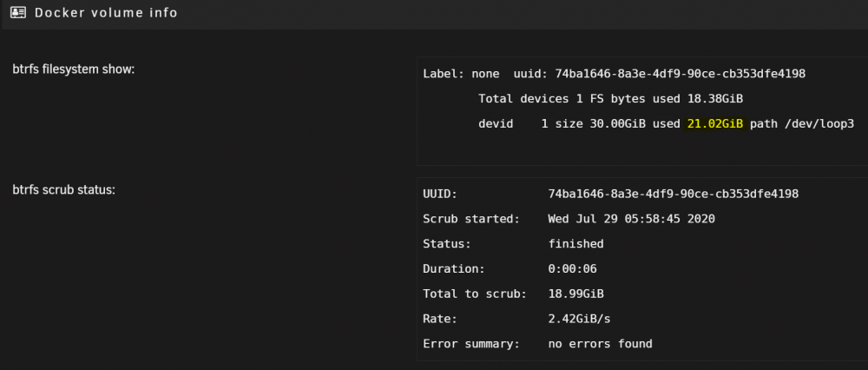Click the Scrub started field label
The height and width of the screenshot is (370, 868).
coord(471,219)
